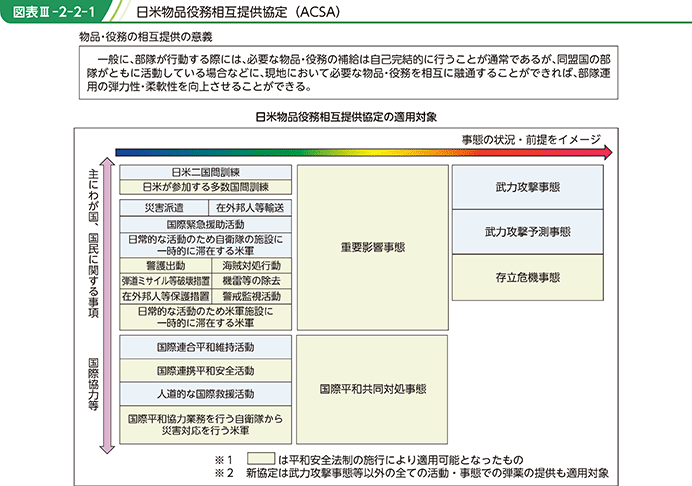This screenshot has height=486, width=692.
Task: Click the 武力攻撃予測事態 box
Action: click(528, 232)
